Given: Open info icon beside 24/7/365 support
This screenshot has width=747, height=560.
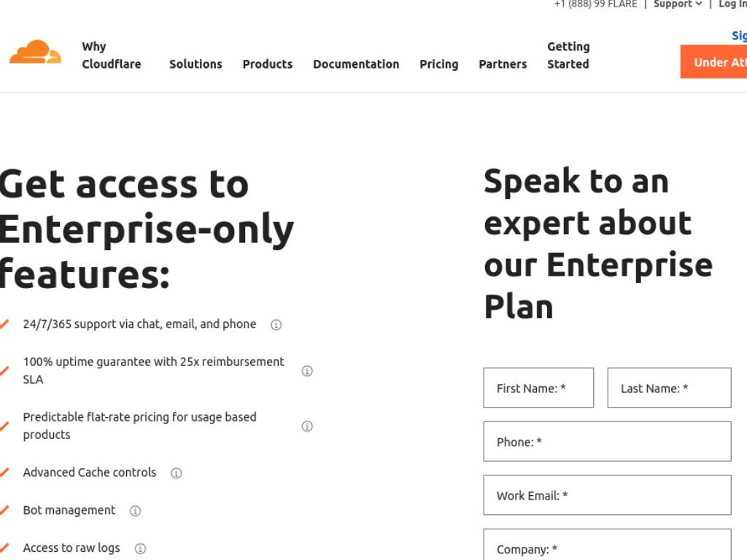Looking at the screenshot, I should pyautogui.click(x=276, y=324).
